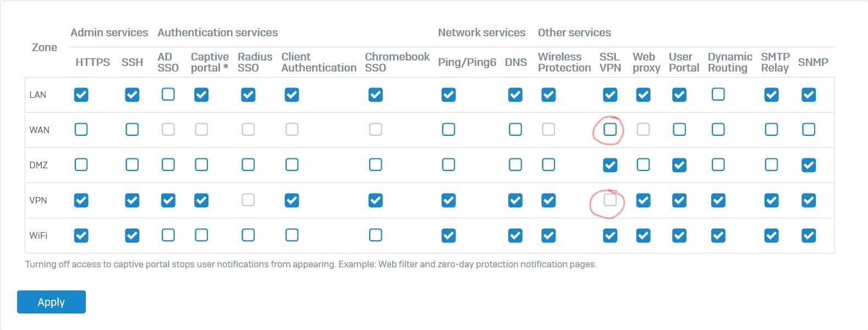Enable Dynamic Routing for LAN zone
Viewport: 868px width, 330px height.
coord(718,94)
